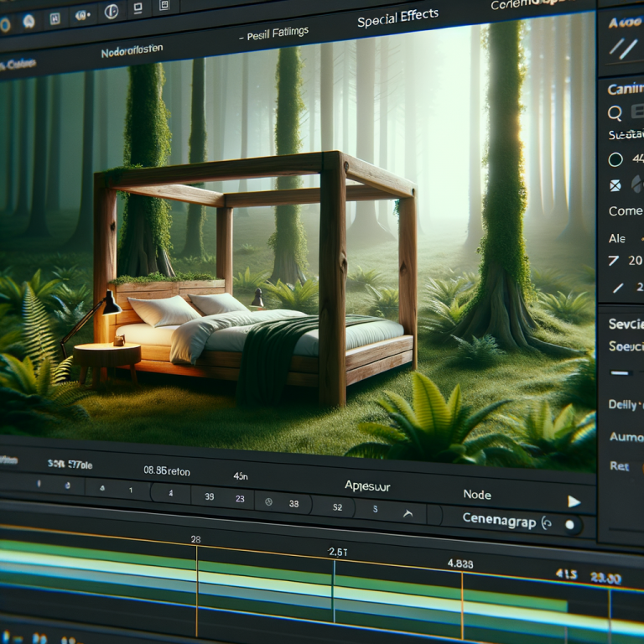Select the hollow circle radio option
This screenshot has width=644, height=644.
pos(615,159)
